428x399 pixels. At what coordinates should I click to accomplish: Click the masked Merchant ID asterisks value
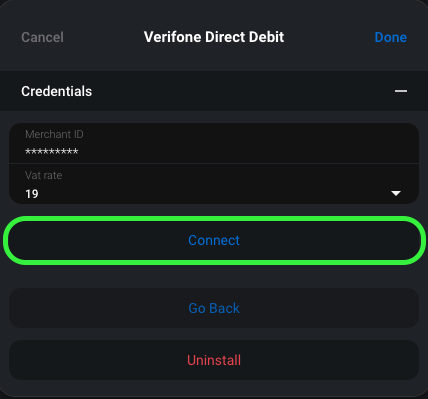(x=52, y=152)
